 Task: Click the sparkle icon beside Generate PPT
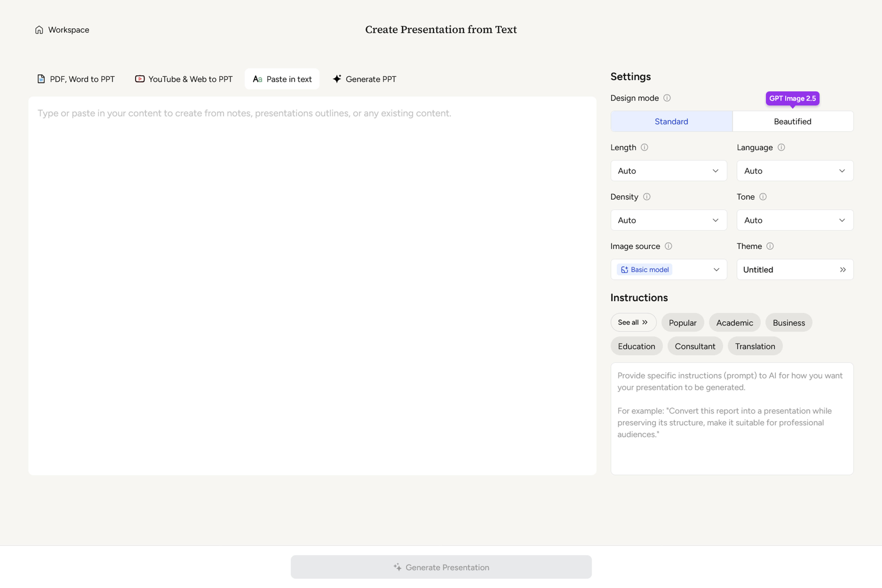(x=337, y=79)
